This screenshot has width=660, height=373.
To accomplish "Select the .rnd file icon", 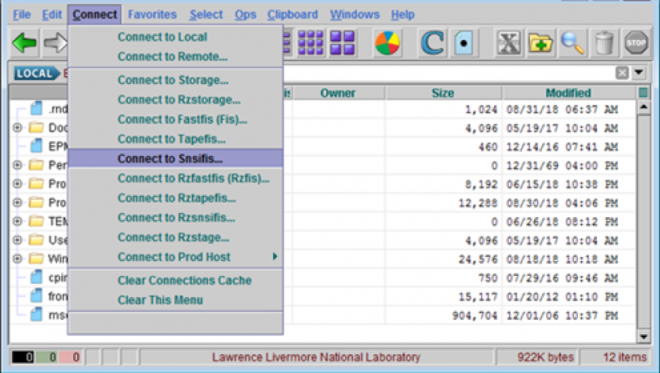I will (x=37, y=109).
